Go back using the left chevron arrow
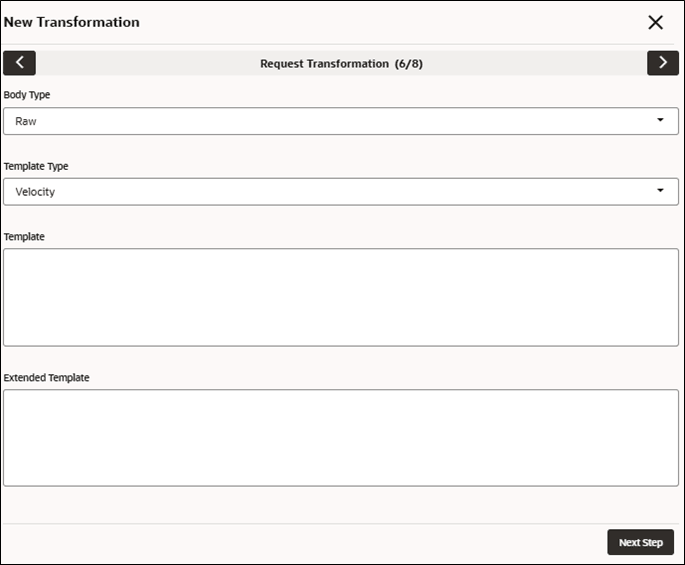Screen dimensions: 685x565 (19, 63)
